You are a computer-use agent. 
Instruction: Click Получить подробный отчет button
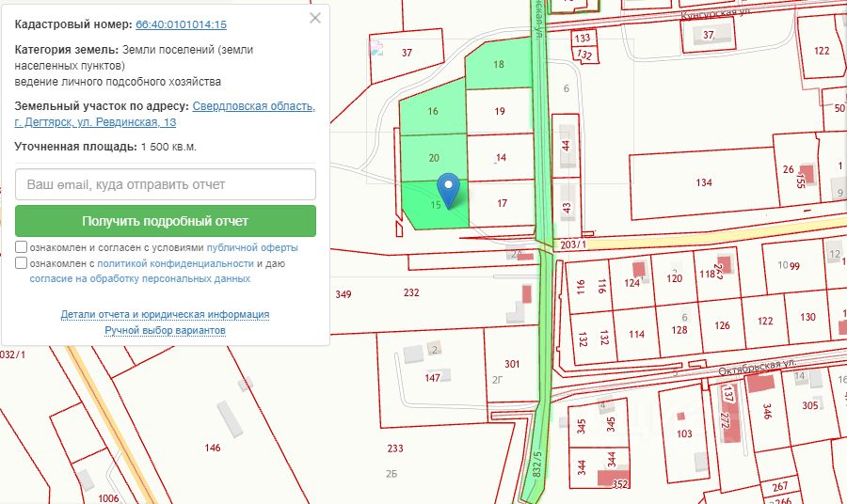[x=166, y=221]
